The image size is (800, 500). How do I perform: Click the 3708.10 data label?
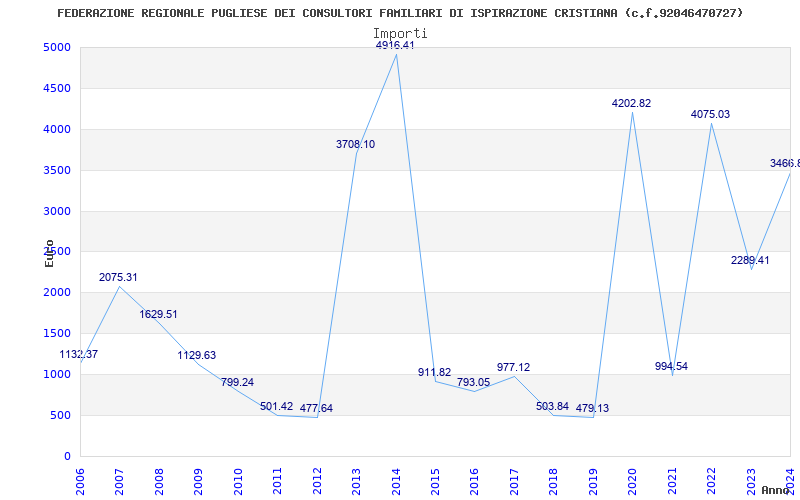pyautogui.click(x=356, y=144)
